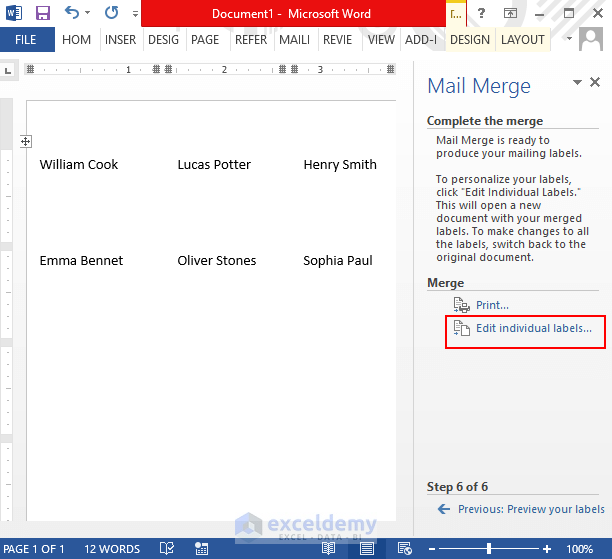Click the zoom out minus button
Viewport: 612px width, 559px height.
[x=432, y=549]
